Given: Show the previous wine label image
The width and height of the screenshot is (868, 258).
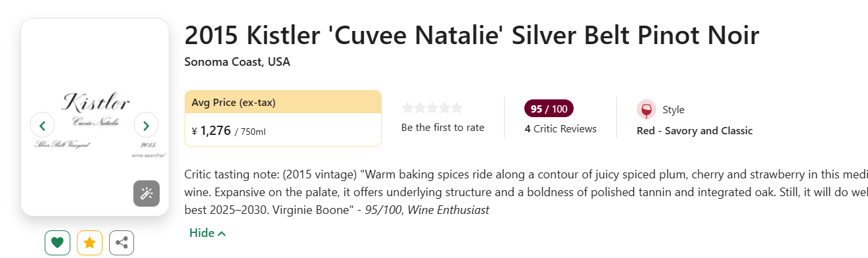Looking at the screenshot, I should (43, 125).
